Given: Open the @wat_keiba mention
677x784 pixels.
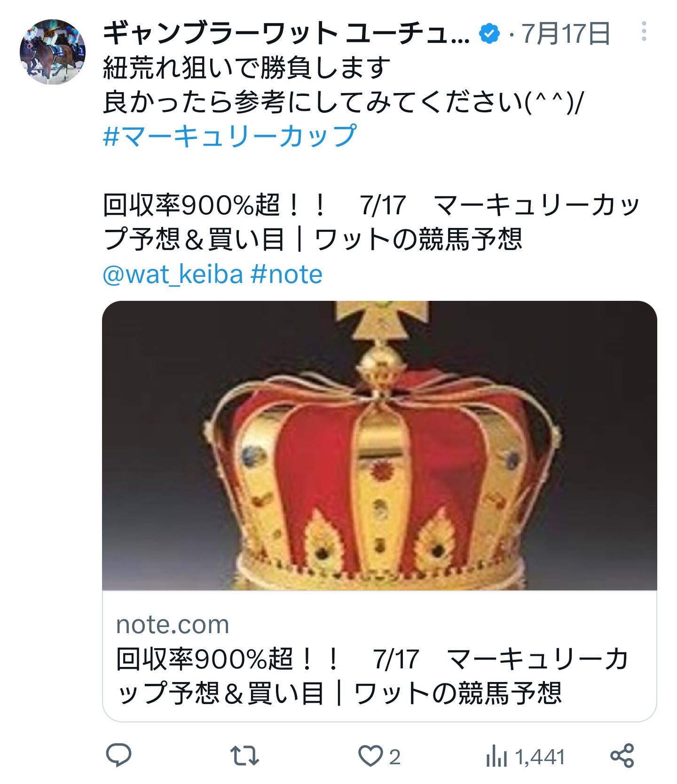Looking at the screenshot, I should click(x=173, y=274).
